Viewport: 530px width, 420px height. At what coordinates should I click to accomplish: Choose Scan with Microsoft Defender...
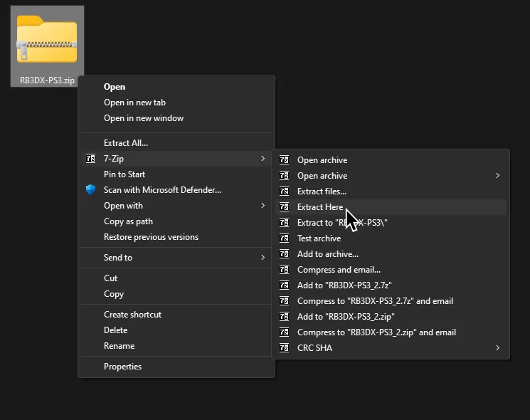point(176,189)
